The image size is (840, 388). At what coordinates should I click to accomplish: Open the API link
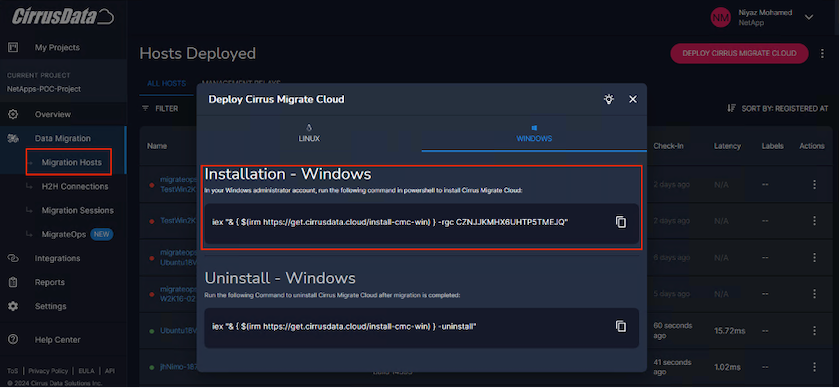(x=110, y=371)
